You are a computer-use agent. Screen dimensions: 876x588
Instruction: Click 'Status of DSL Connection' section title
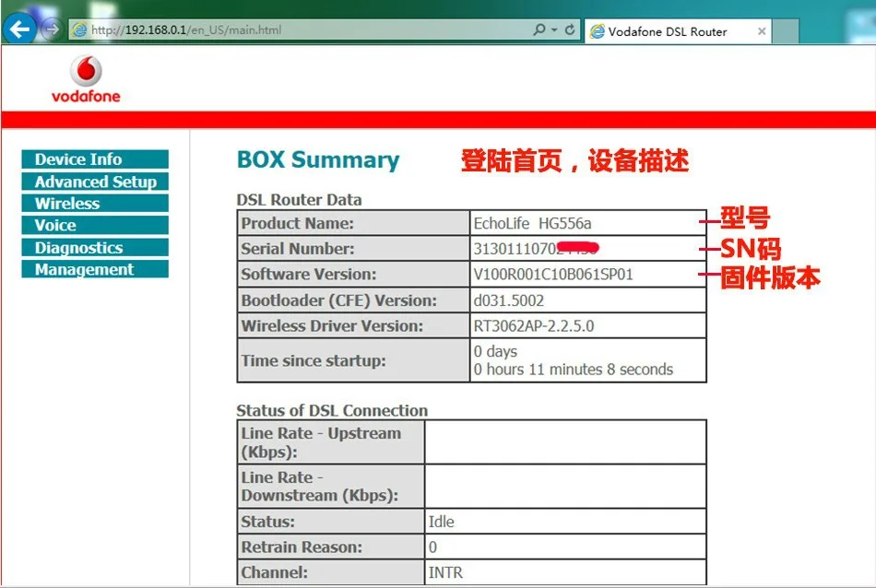click(332, 410)
